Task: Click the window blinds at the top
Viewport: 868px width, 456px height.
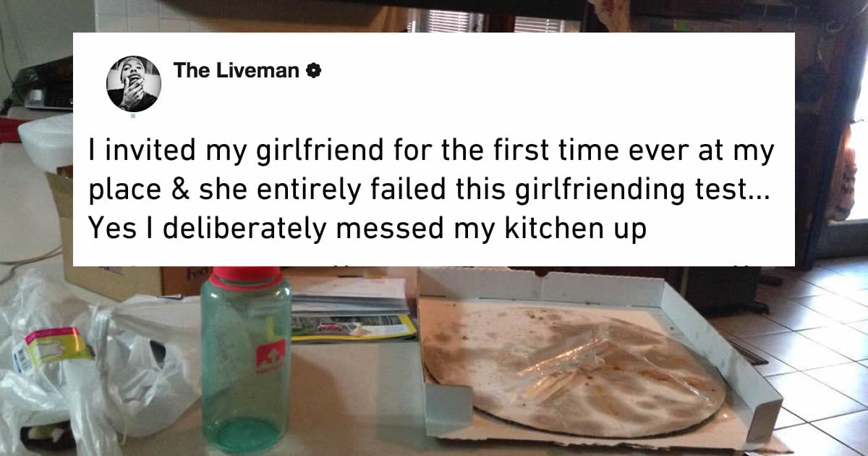Action: [491, 21]
